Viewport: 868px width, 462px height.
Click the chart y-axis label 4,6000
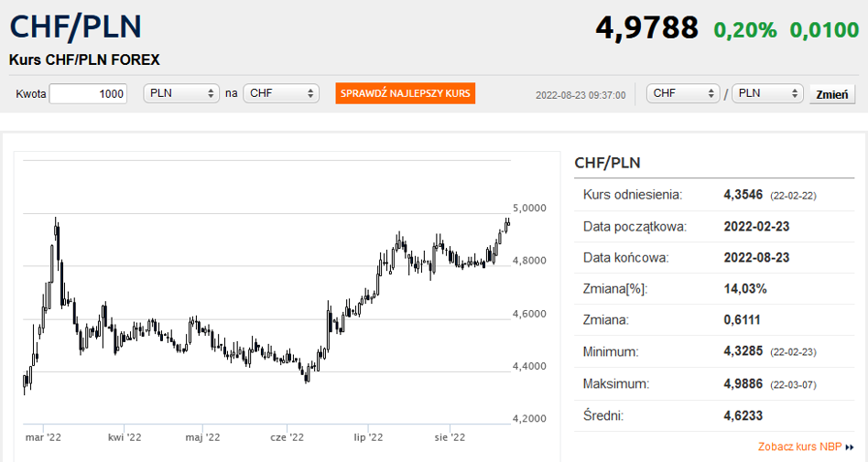pyautogui.click(x=529, y=314)
